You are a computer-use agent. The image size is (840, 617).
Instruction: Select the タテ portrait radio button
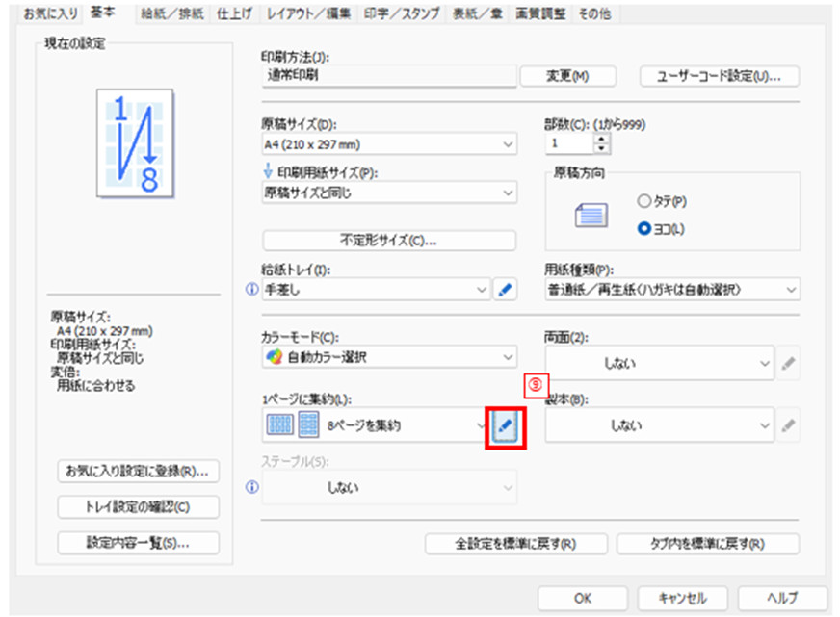(x=644, y=201)
